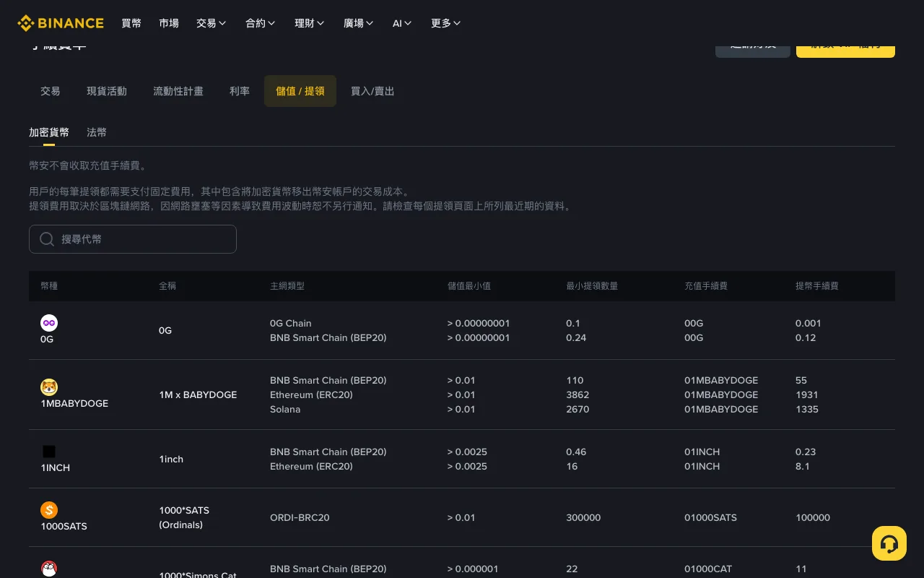924x578 pixels.
Task: Click the 1INCH ticker name
Action: pos(56,467)
